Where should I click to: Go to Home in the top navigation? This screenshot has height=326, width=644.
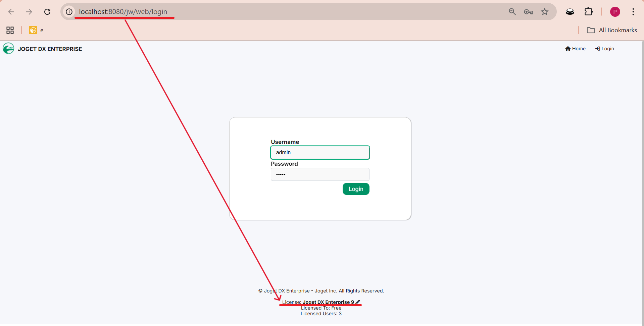[575, 49]
